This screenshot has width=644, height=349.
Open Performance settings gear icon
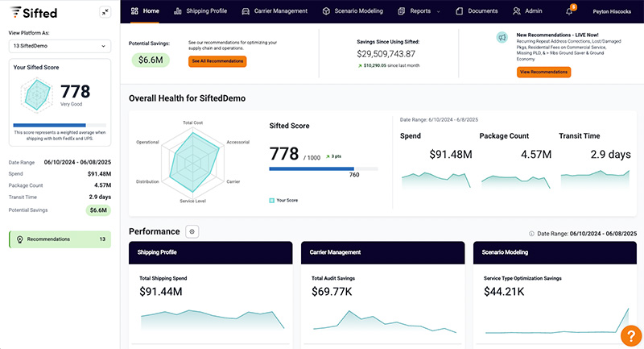point(192,231)
